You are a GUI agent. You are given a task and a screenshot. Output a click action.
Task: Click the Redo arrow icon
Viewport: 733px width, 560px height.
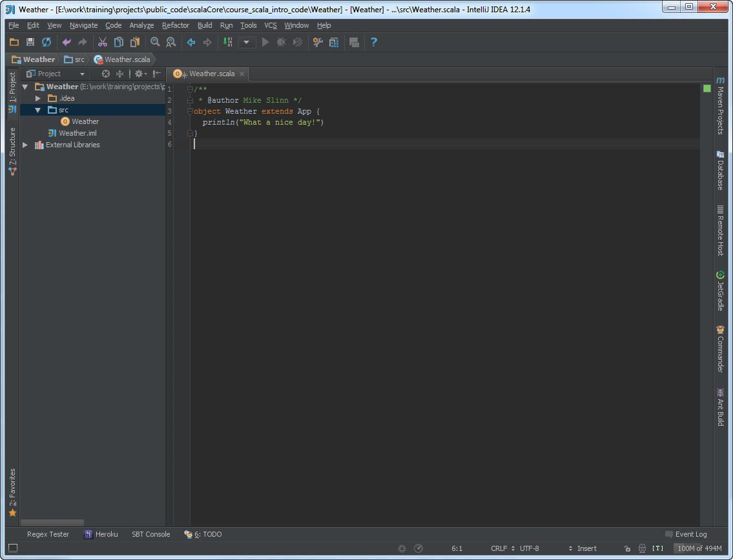(x=82, y=42)
